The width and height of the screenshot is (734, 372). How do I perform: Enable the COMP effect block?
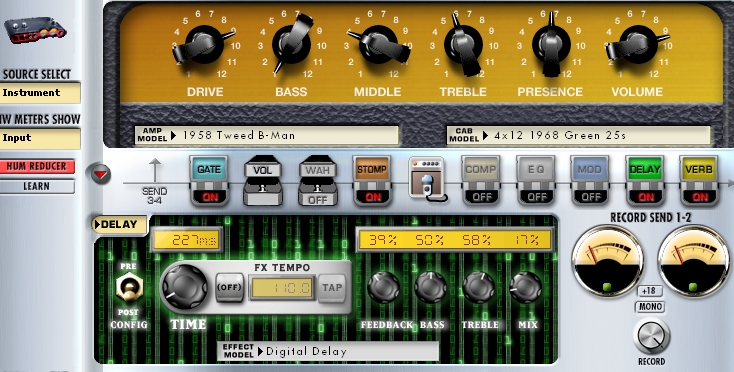pyautogui.click(x=480, y=196)
